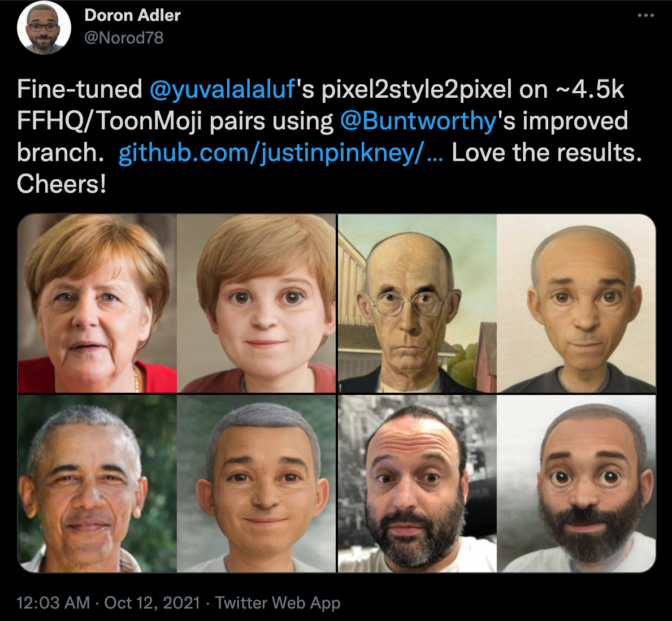Viewport: 672px width, 621px height.
Task: Open toon version of gray-haired man
Action: coord(256,484)
